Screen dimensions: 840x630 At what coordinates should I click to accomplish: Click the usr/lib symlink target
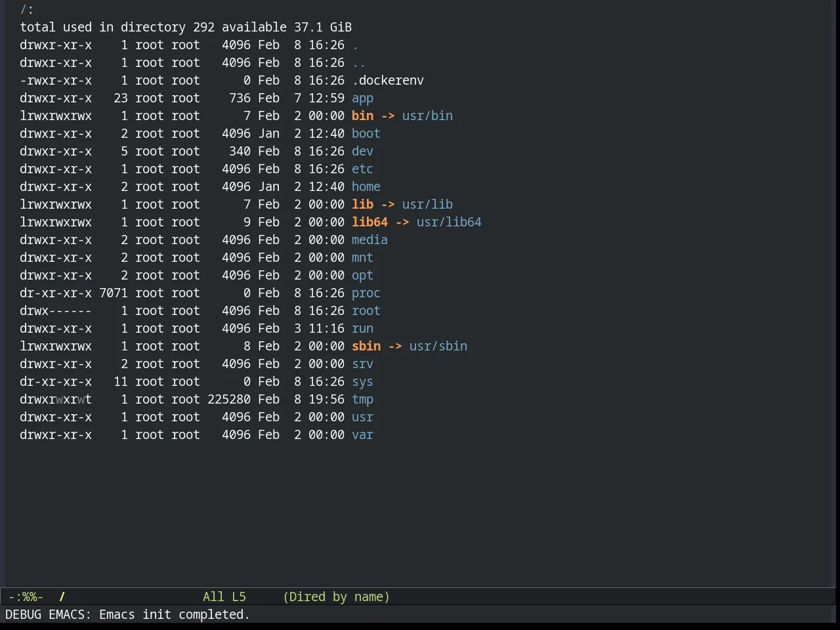(427, 205)
